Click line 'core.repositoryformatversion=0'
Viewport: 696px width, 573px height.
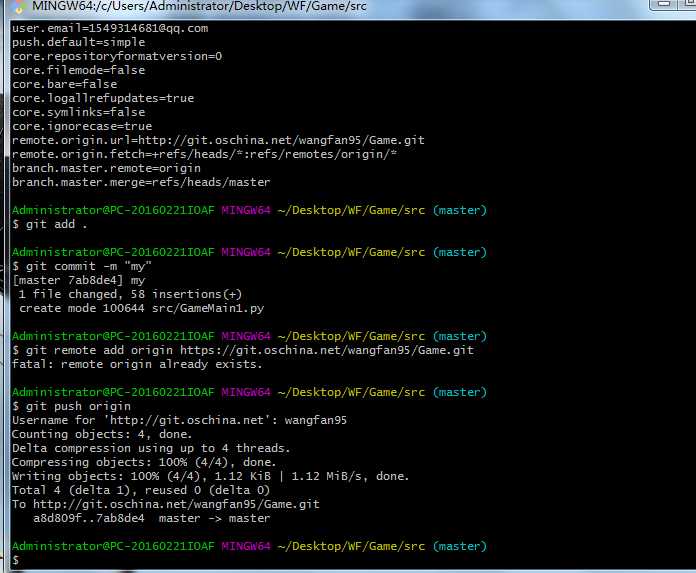point(117,56)
